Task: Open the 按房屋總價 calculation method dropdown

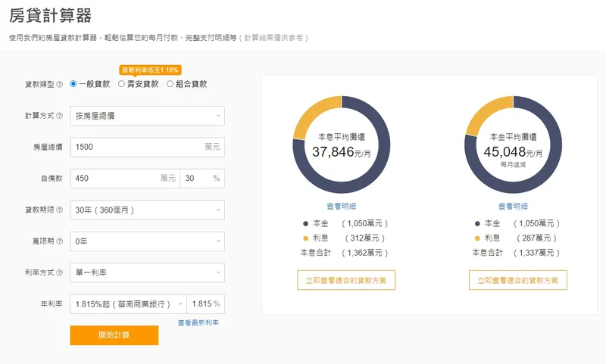Action: [147, 116]
